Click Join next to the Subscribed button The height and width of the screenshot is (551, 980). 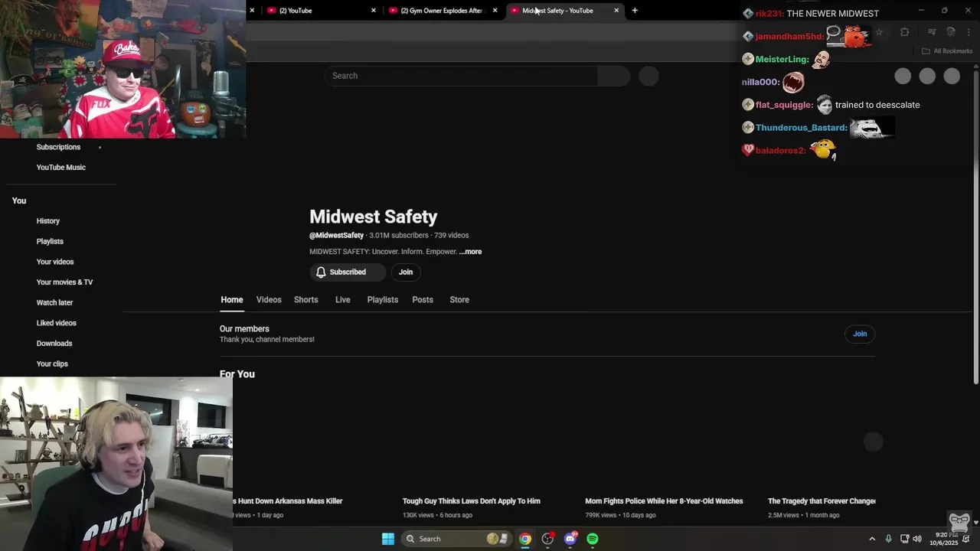point(406,272)
